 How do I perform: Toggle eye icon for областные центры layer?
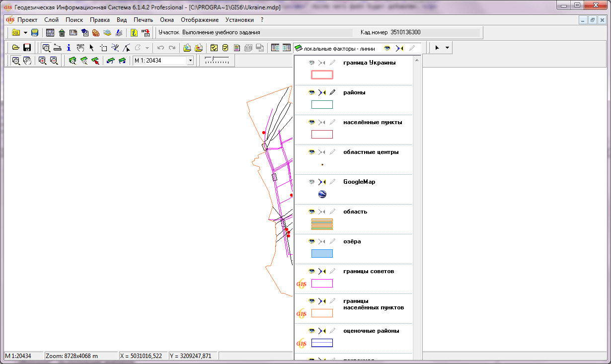[x=312, y=152]
